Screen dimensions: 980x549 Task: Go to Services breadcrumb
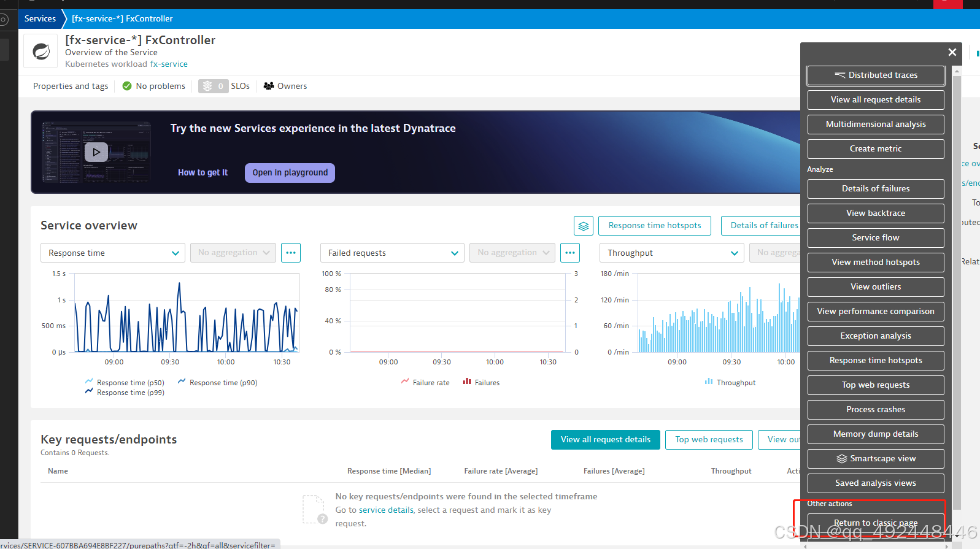[x=40, y=19]
